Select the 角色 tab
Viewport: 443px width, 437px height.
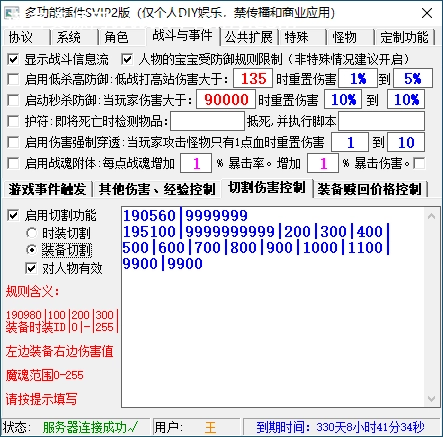[122, 37]
